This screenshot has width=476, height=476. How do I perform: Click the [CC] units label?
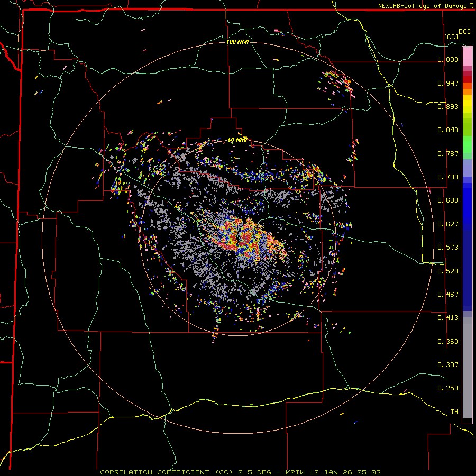(451, 36)
